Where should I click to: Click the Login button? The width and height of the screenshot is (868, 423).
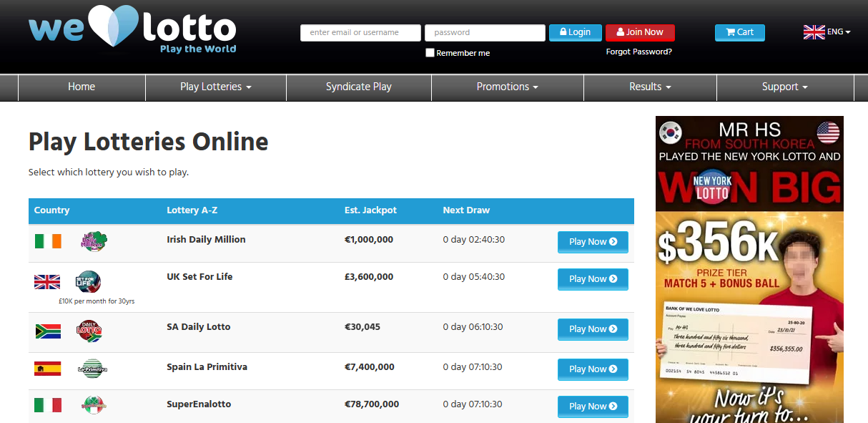coord(576,32)
